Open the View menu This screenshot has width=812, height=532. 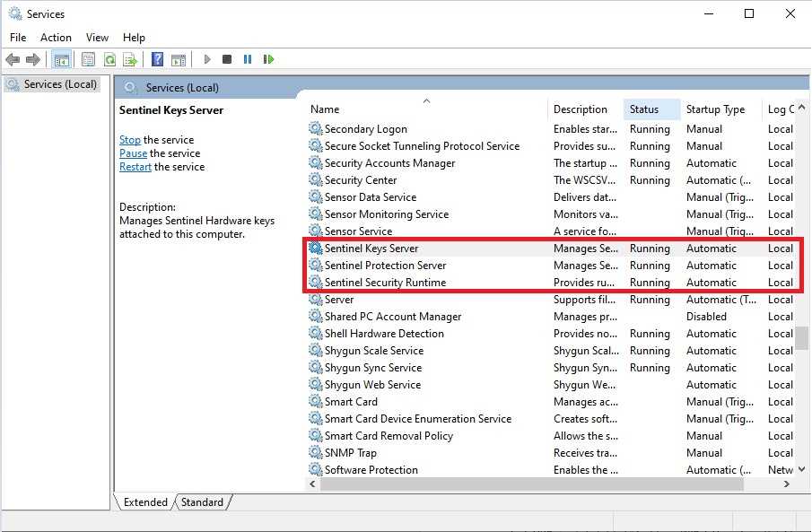[97, 38]
